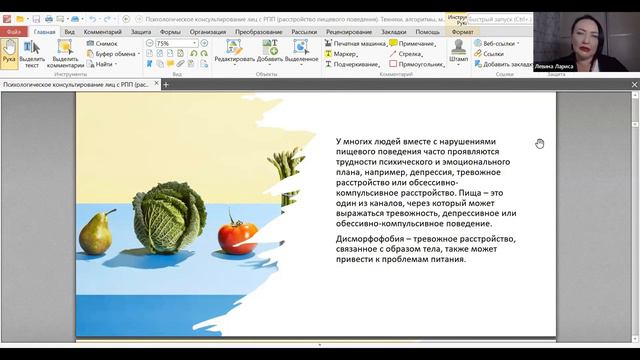The image size is (640, 360).
Task: Open the Штамп stamp tool
Action: tap(458, 51)
